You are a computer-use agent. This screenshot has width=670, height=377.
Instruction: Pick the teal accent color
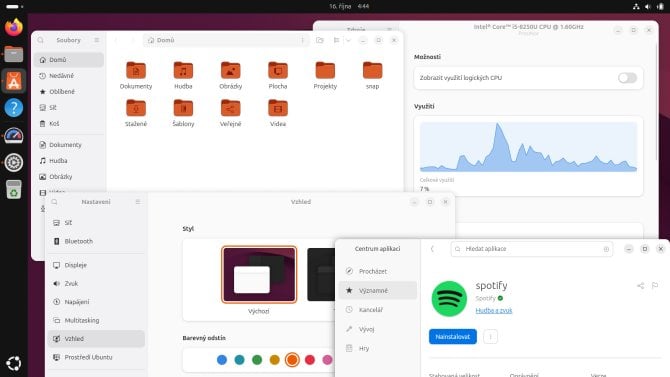239,360
